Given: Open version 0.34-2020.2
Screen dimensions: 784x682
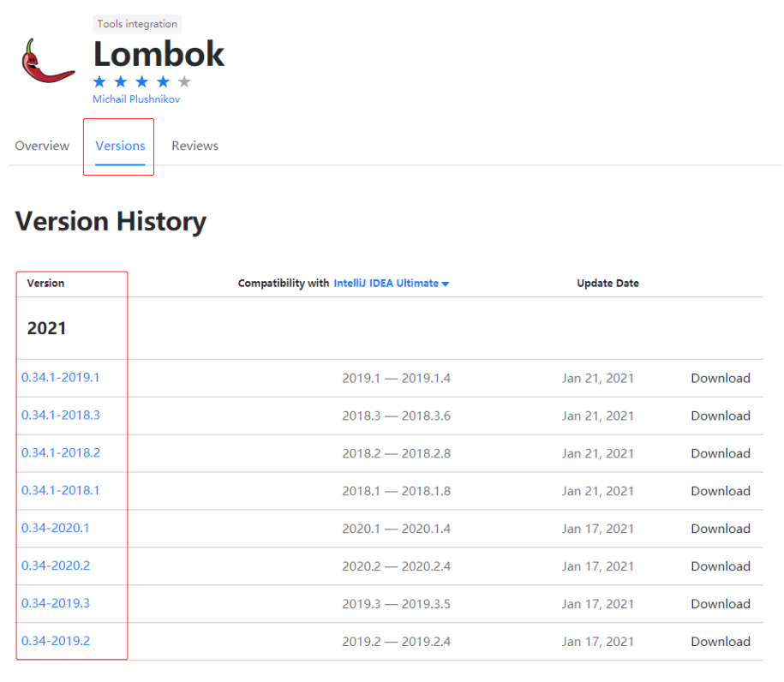Looking at the screenshot, I should coord(56,565).
